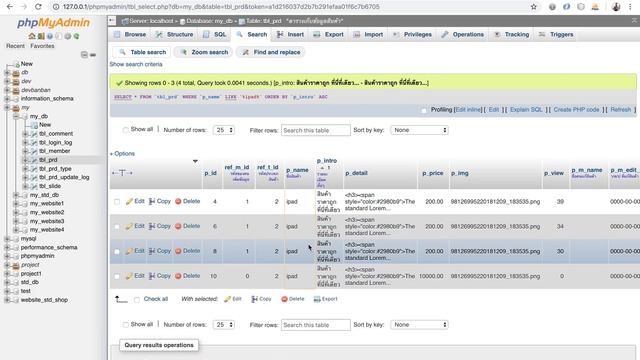Open the Favorites tab in sidebar
640x360 pixels.
coord(42,46)
